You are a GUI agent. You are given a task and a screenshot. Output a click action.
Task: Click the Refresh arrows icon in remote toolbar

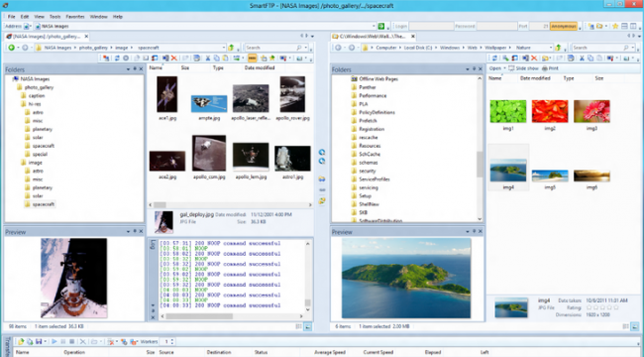click(x=117, y=59)
